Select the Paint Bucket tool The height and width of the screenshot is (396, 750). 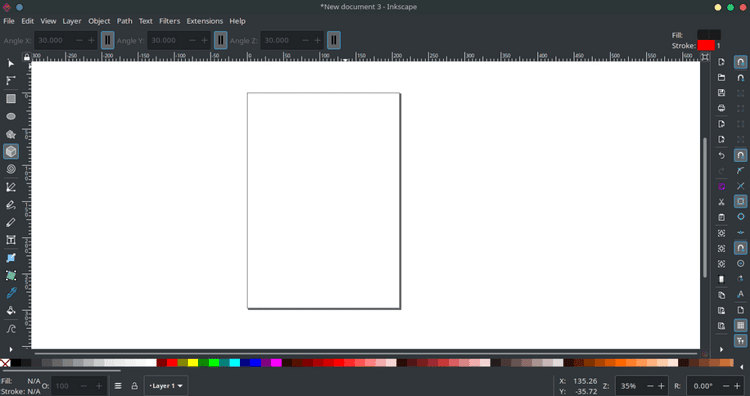[x=11, y=311]
